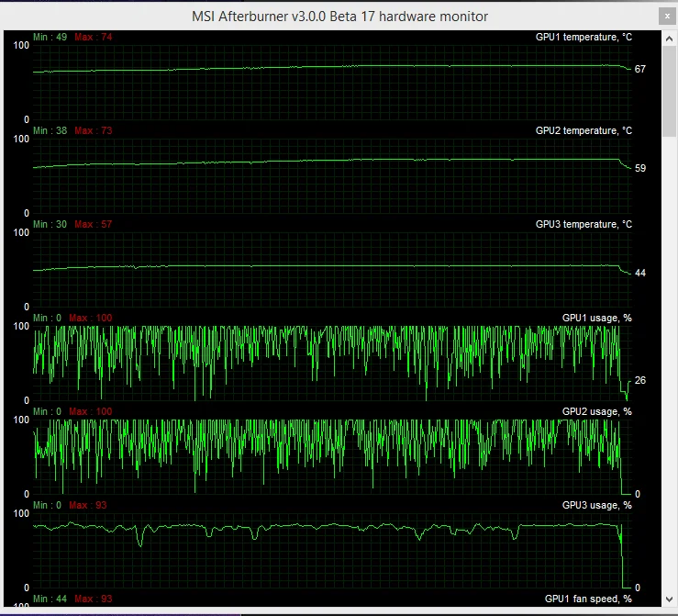Image resolution: width=678 pixels, height=616 pixels.
Task: Click the scrollbar down arrow
Action: tap(669, 599)
